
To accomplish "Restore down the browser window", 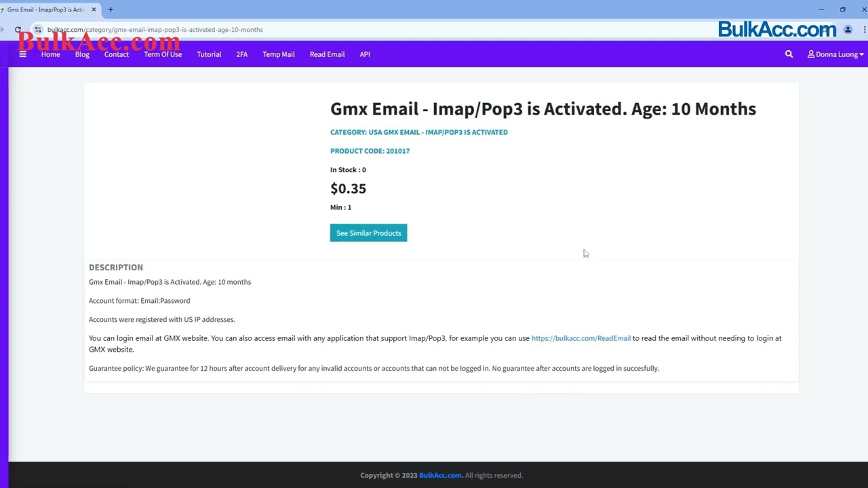I will tap(842, 9).
